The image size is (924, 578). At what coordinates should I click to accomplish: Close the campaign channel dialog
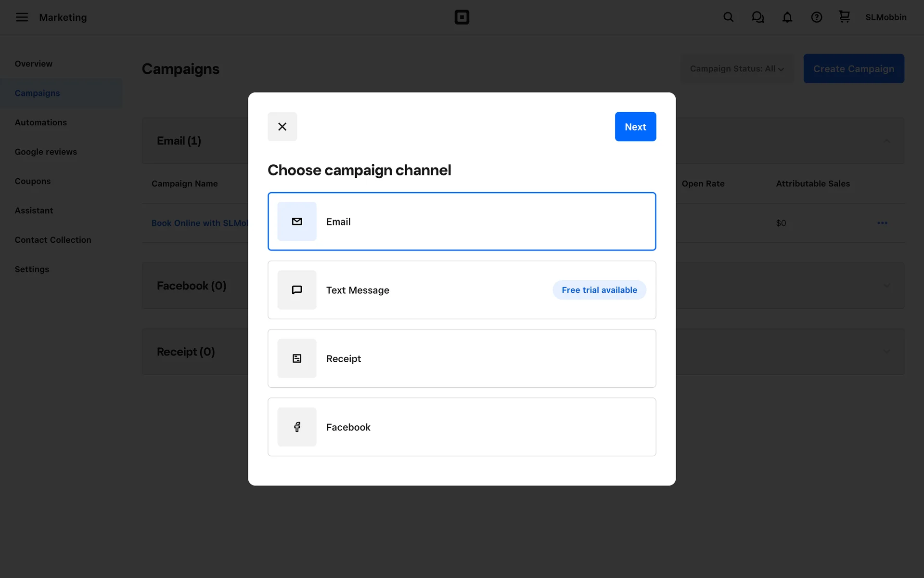282,127
